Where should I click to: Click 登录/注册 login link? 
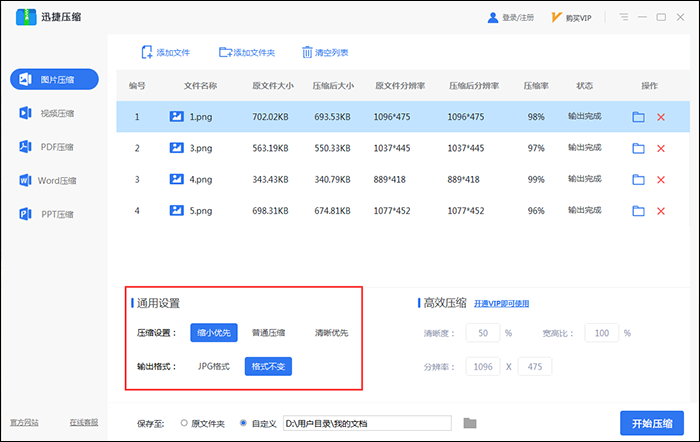(518, 17)
